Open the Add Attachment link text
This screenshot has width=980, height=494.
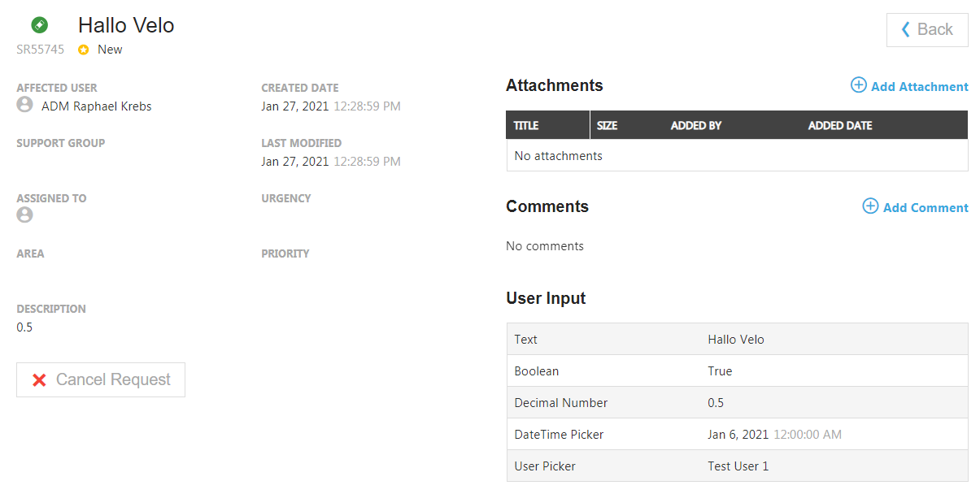pos(920,87)
